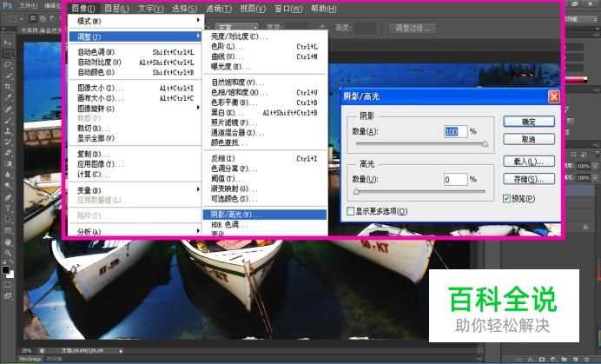Choose 色相/饱和度(H)... menu entry
The height and width of the screenshot is (364, 601).
point(265,92)
